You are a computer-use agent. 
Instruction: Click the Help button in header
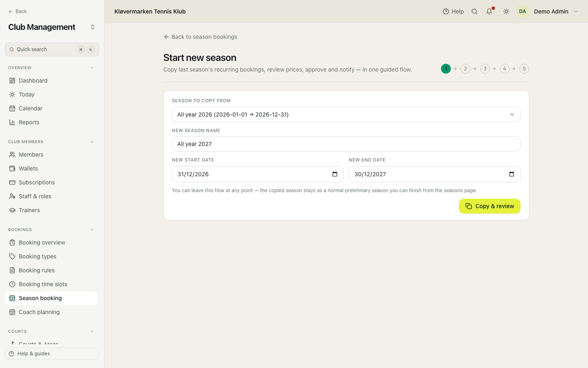(x=453, y=11)
